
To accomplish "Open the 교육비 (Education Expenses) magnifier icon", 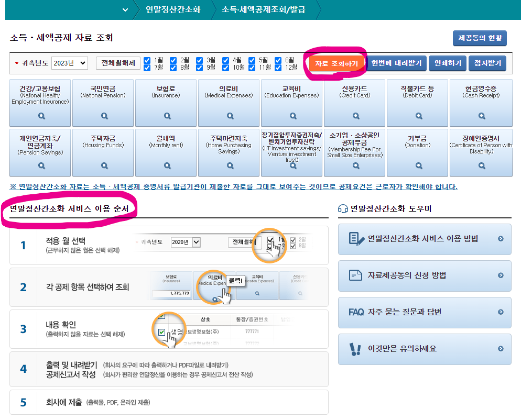I will pyautogui.click(x=293, y=116).
